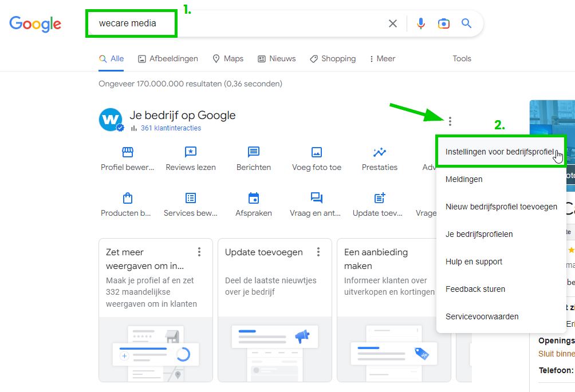Screen dimensions: 575x392
Task: Click the Je bedrijf op Google heading
Action: 183,116
